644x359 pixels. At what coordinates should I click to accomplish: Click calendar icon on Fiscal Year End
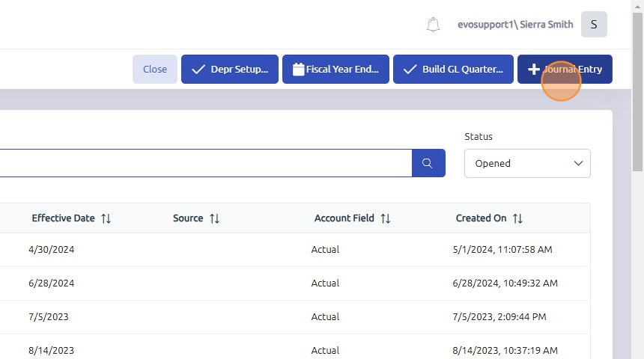tap(298, 70)
